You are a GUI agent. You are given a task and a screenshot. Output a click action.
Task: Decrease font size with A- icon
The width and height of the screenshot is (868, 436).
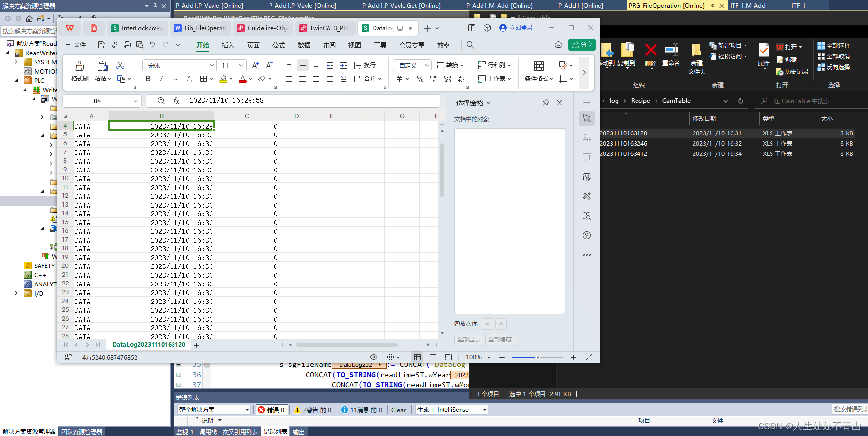click(269, 65)
